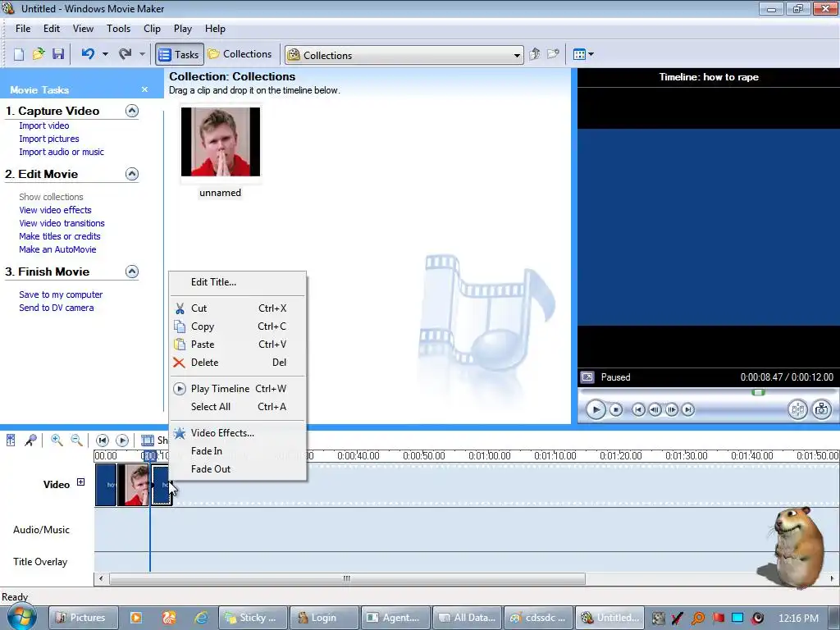Go back to the previous clip in monitor
The height and width of the screenshot is (630, 840).
638,410
